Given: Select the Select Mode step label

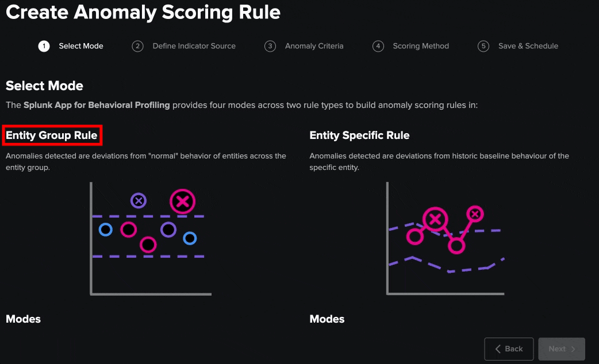Looking at the screenshot, I should [x=81, y=46].
